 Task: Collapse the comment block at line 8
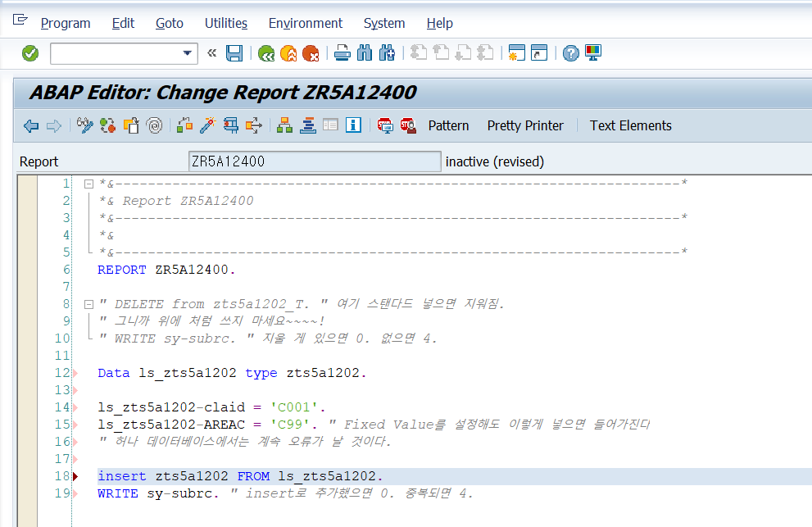[88, 304]
